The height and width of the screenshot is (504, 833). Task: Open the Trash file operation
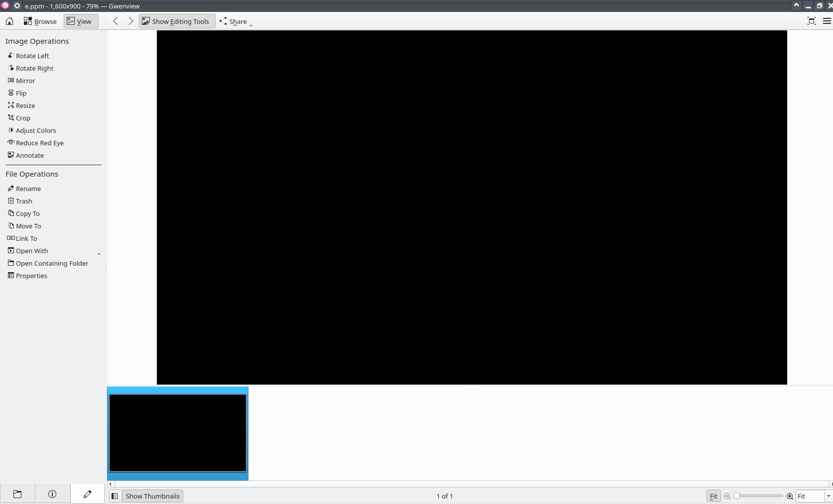pyautogui.click(x=24, y=201)
